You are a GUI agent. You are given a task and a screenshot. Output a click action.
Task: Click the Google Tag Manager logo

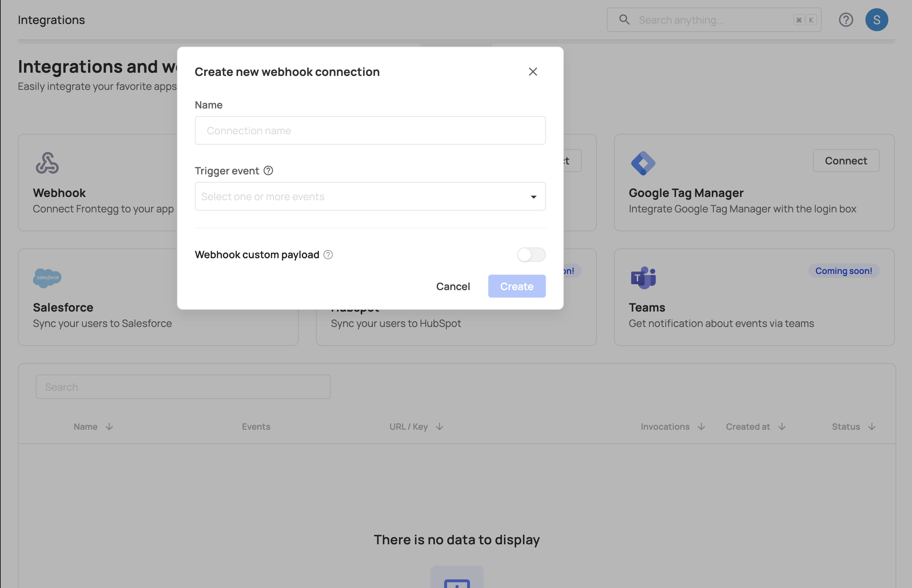coord(643,163)
